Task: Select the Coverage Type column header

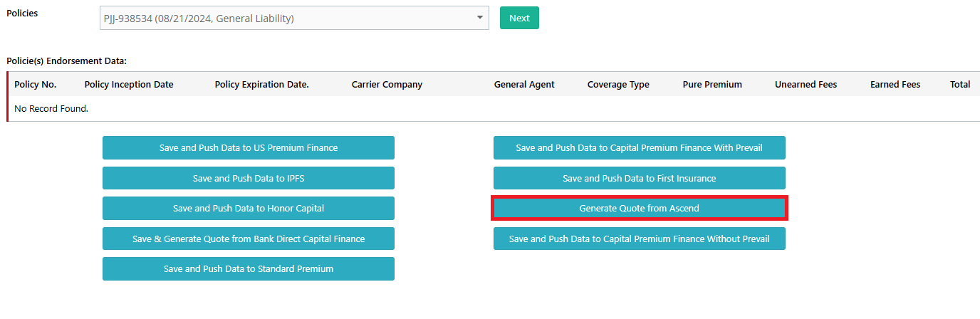Action: point(618,84)
